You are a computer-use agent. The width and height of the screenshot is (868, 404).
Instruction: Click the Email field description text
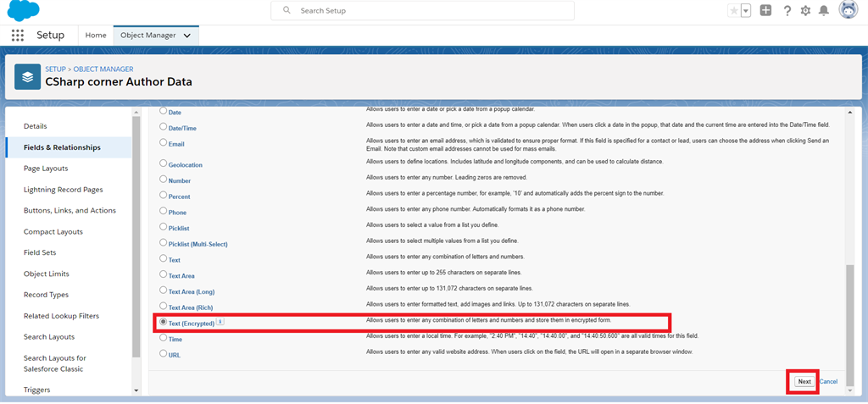pos(598,145)
